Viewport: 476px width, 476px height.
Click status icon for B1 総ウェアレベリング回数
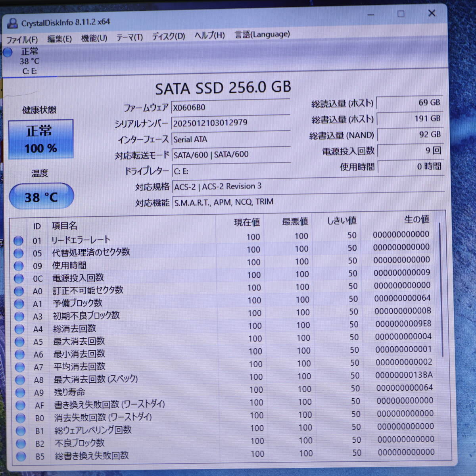click(21, 431)
